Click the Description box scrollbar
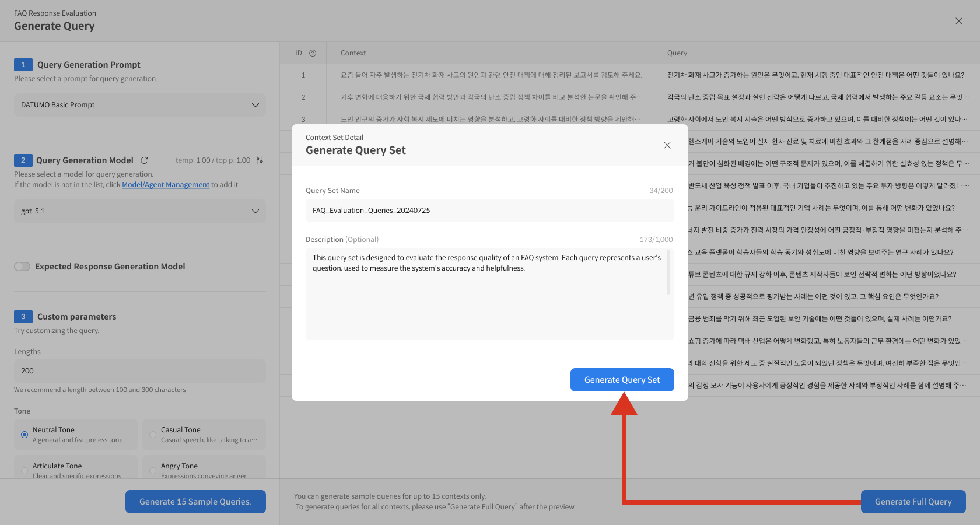This screenshot has width=980, height=525. tap(668, 273)
